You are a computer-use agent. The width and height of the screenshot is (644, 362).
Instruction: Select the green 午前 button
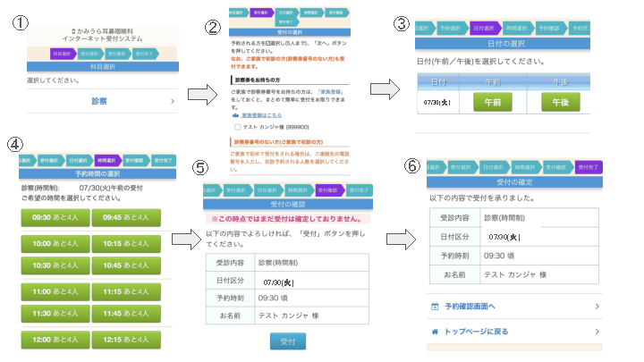click(487, 101)
